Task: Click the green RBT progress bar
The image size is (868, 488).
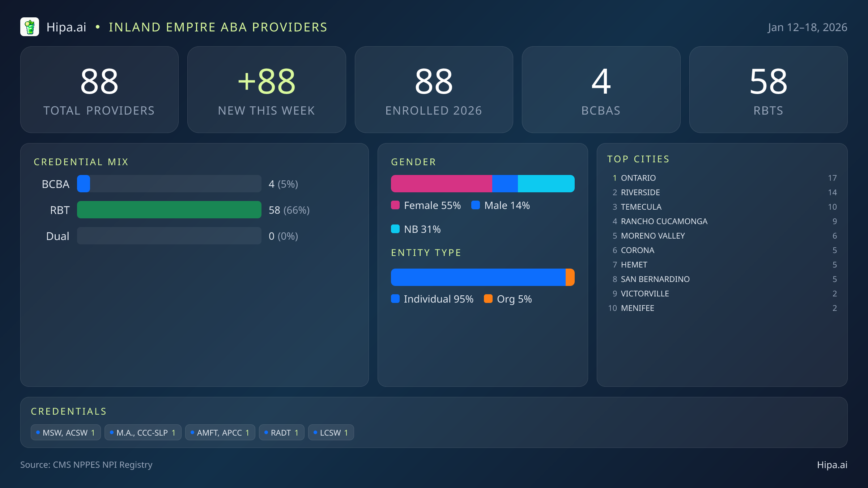Action: click(x=169, y=210)
